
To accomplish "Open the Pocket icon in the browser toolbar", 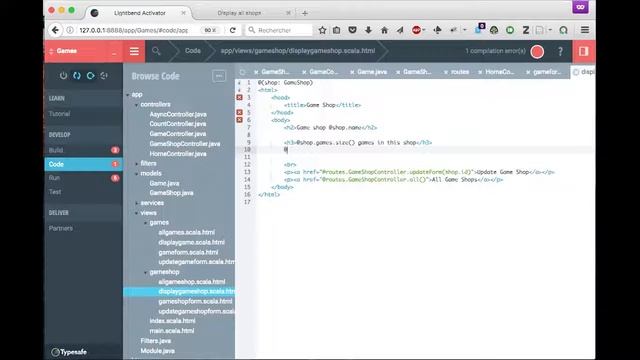I will pyautogui.click(x=352, y=30).
